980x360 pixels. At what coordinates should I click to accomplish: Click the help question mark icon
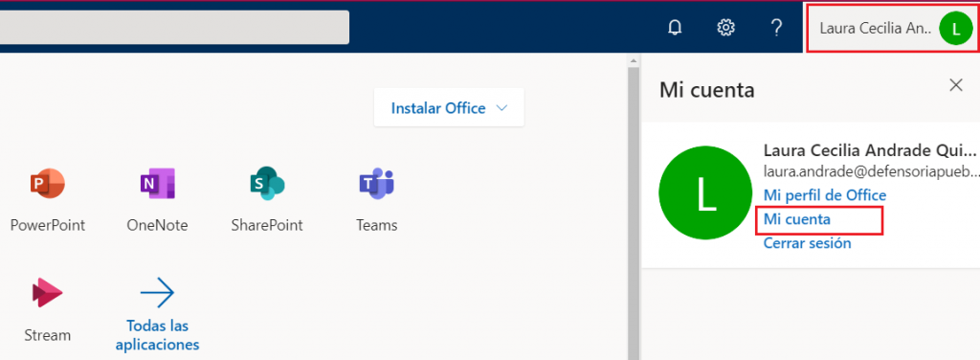(776, 28)
